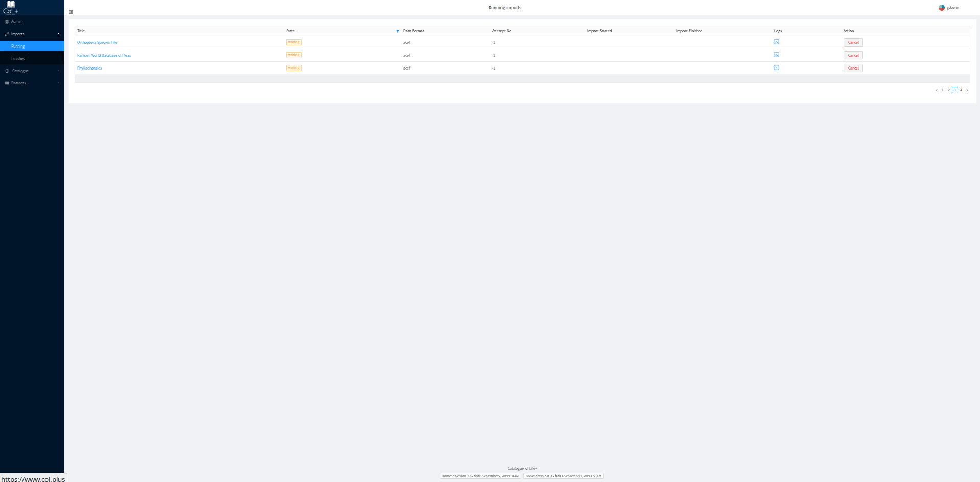Click the Data Format column header
The image size is (980, 482).
(414, 31)
